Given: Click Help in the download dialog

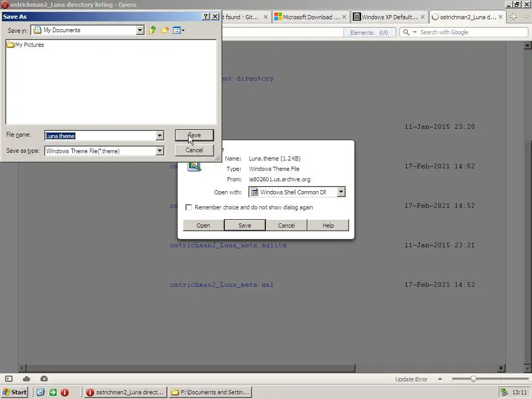Looking at the screenshot, I should 328,225.
